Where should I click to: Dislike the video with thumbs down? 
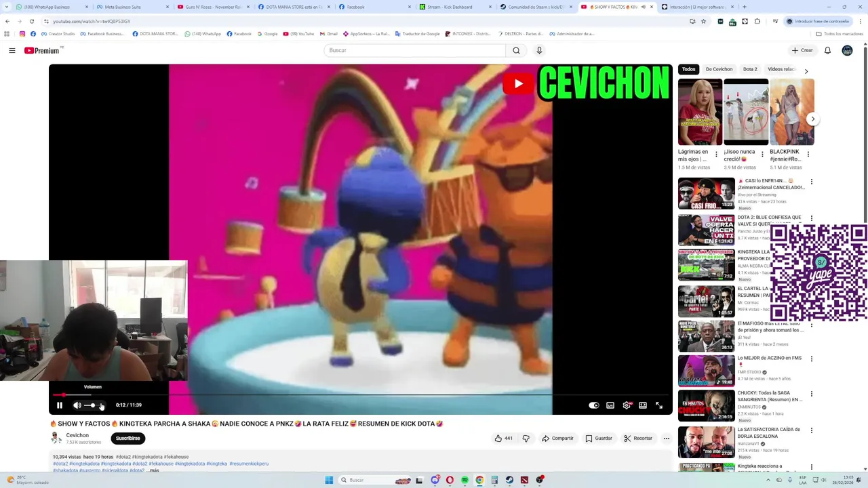coord(526,439)
